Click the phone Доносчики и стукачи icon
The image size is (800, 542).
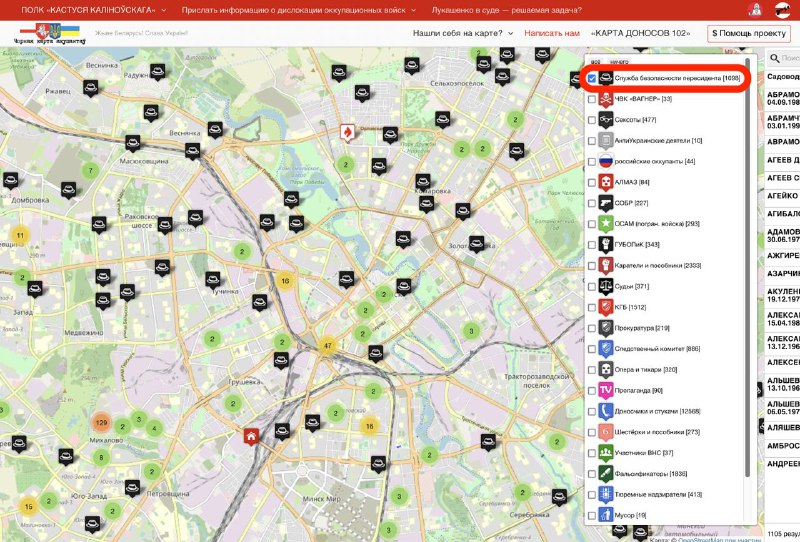point(606,411)
